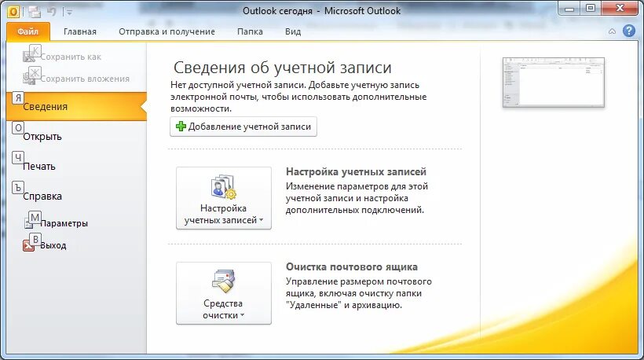The width and height of the screenshot is (644, 360).
Task: Click Добавление учетной записи button
Action: coord(243,127)
